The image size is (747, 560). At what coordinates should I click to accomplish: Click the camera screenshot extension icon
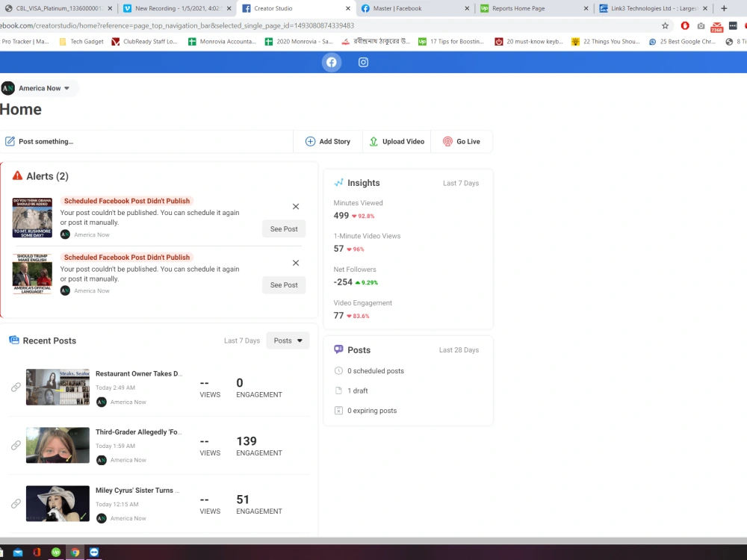pyautogui.click(x=701, y=25)
